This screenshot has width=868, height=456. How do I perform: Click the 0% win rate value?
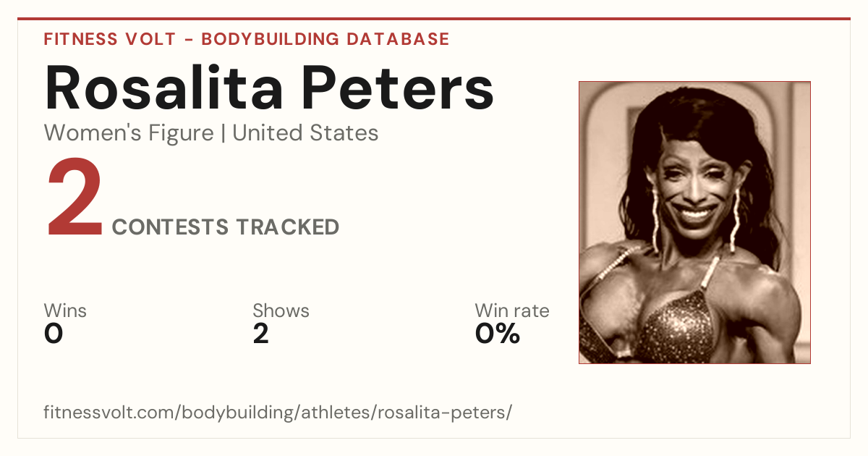(498, 334)
